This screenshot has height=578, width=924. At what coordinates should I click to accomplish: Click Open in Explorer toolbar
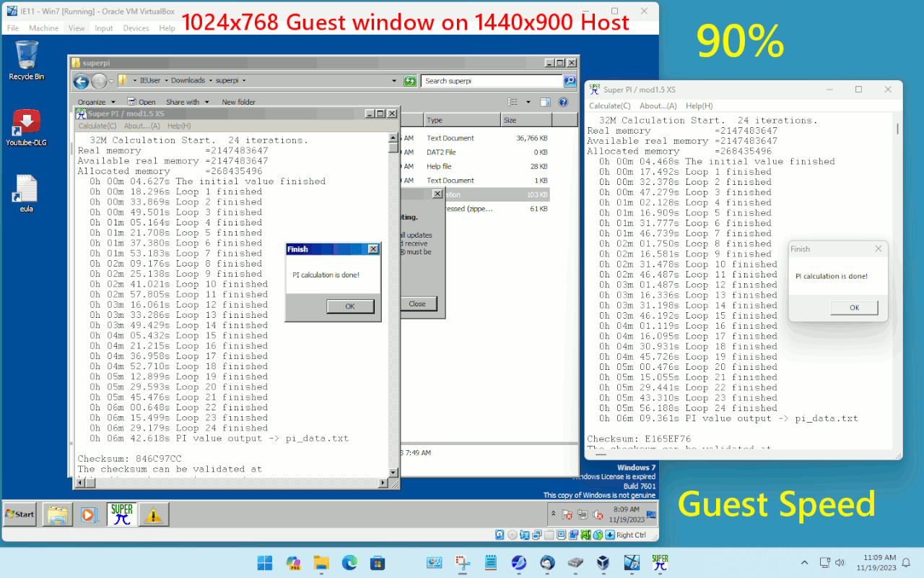[141, 102]
